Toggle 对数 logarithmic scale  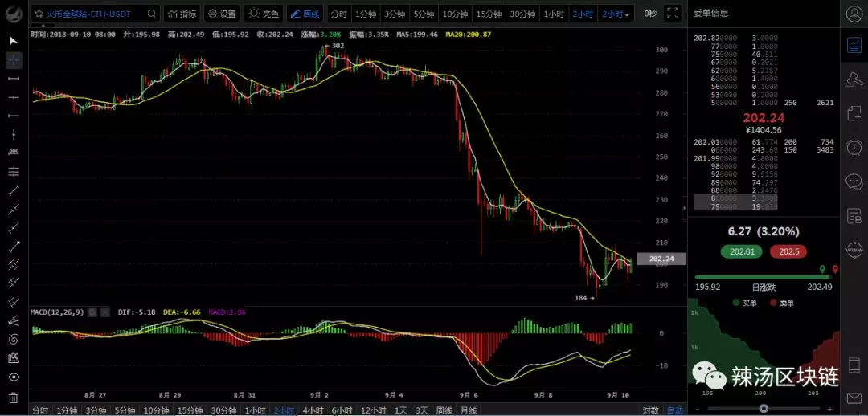coord(650,410)
